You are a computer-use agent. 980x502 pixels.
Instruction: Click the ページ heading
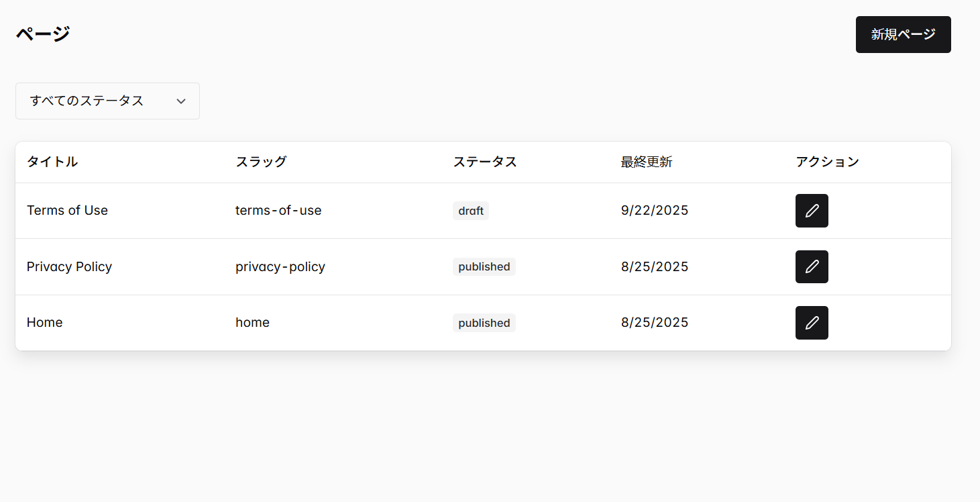coord(42,33)
